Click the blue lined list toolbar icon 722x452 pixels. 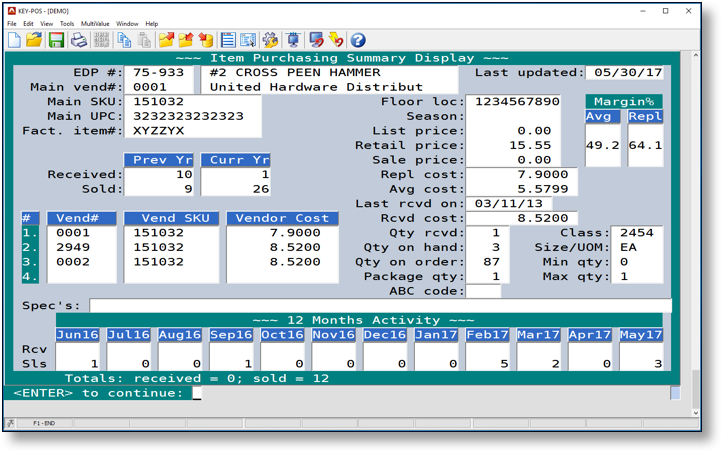click(228, 40)
